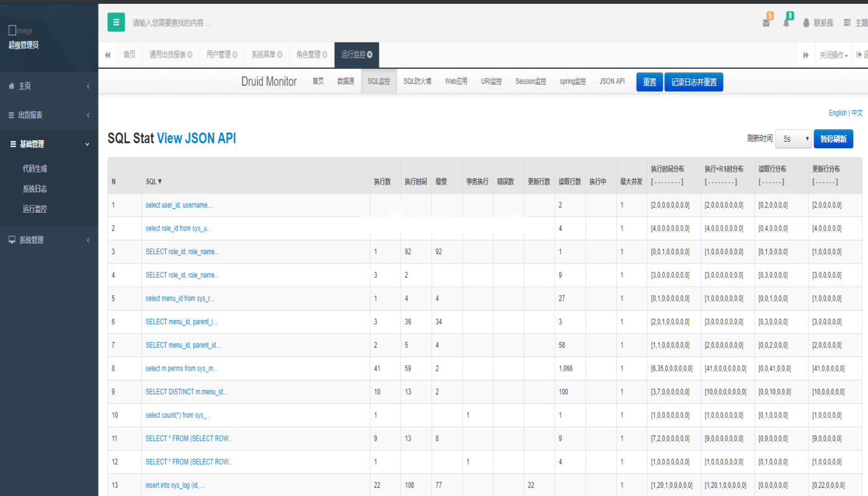Click the 联系我 contact link
This screenshot has height=496, width=868.
pos(818,23)
